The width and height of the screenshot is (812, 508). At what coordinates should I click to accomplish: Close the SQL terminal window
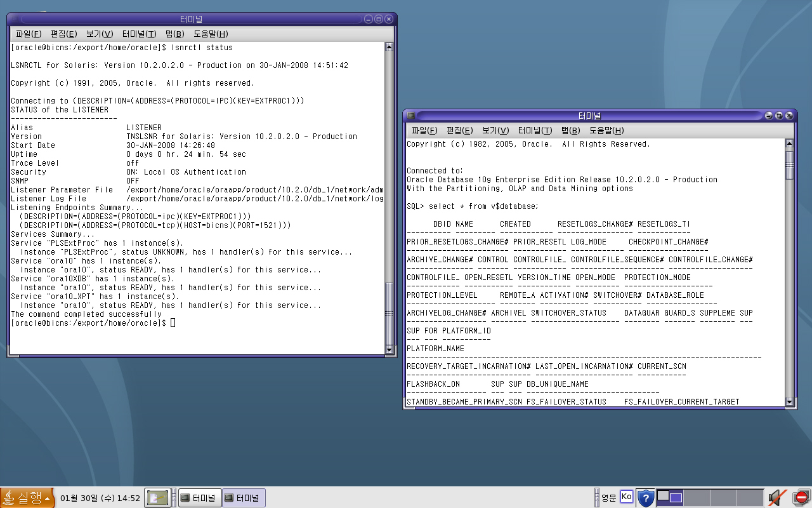[789, 116]
